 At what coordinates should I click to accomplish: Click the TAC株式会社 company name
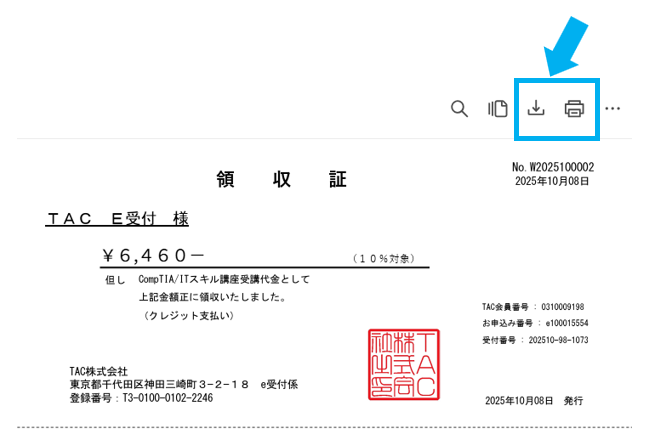coord(99,371)
